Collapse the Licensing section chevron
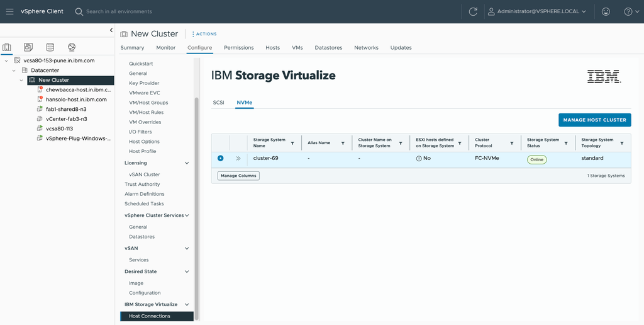Viewport: 644px width, 325px height. [187, 163]
